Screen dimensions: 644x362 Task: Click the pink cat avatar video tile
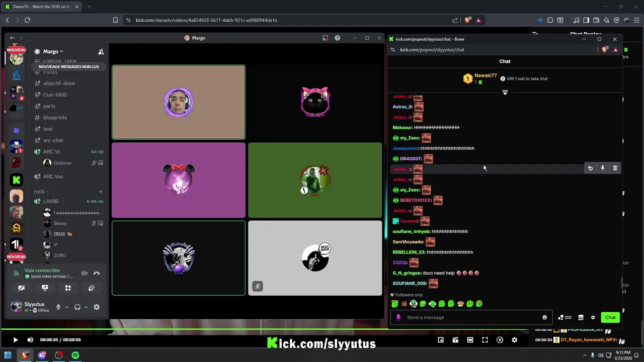pos(315,102)
